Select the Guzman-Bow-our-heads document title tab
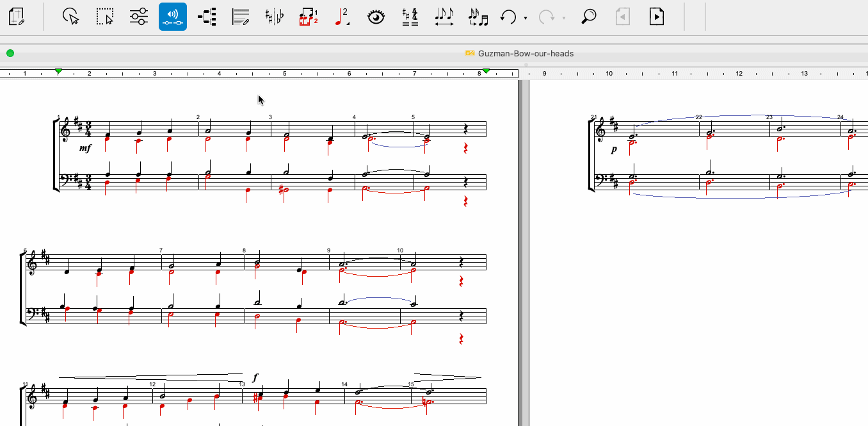 [526, 53]
